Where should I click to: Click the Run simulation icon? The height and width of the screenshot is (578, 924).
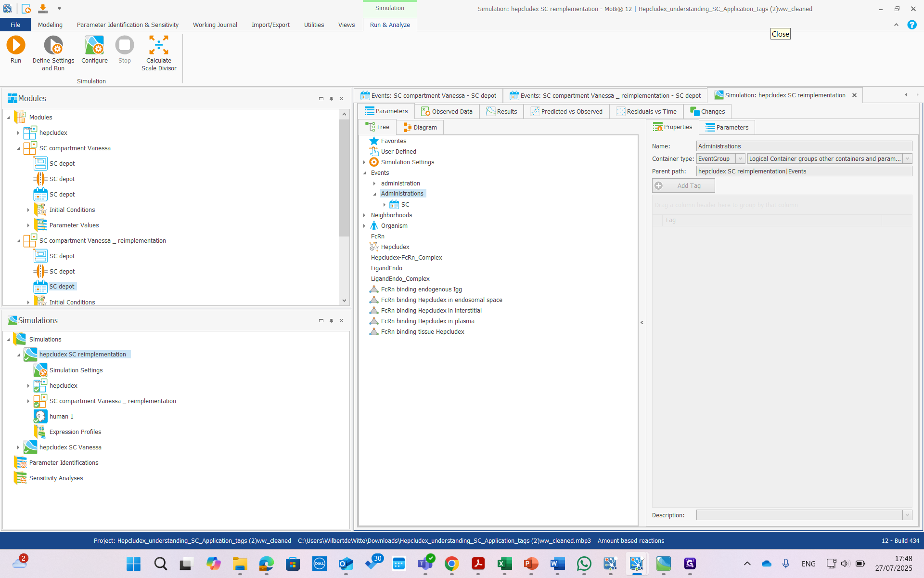tap(15, 45)
